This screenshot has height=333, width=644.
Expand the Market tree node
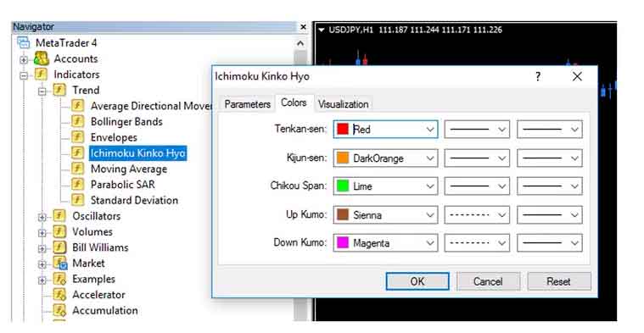coord(42,264)
